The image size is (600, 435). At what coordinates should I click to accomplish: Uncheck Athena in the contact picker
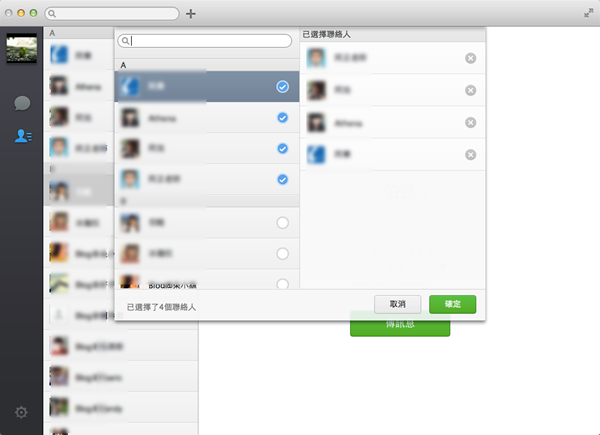pyautogui.click(x=282, y=117)
